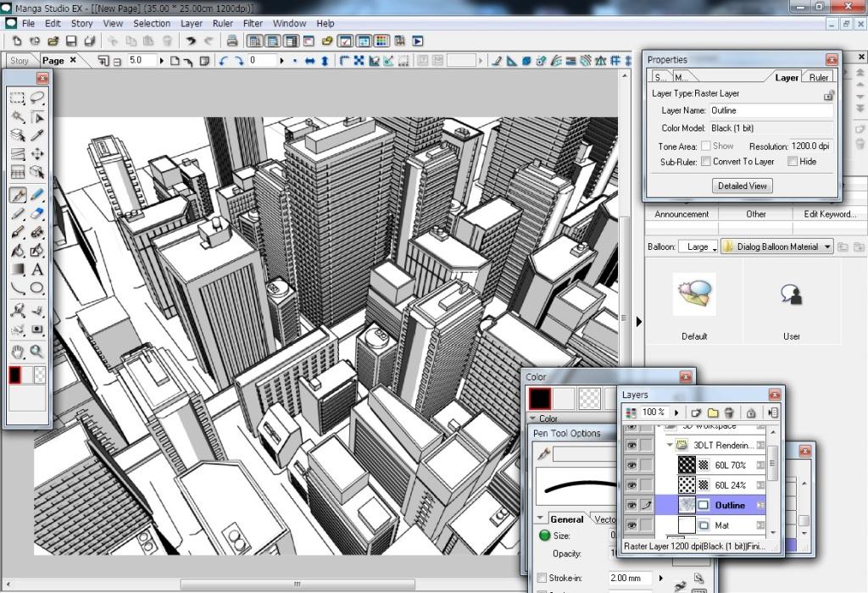Viewport: 868px width, 593px height.
Task: Choose the Hand grab tool
Action: point(17,351)
